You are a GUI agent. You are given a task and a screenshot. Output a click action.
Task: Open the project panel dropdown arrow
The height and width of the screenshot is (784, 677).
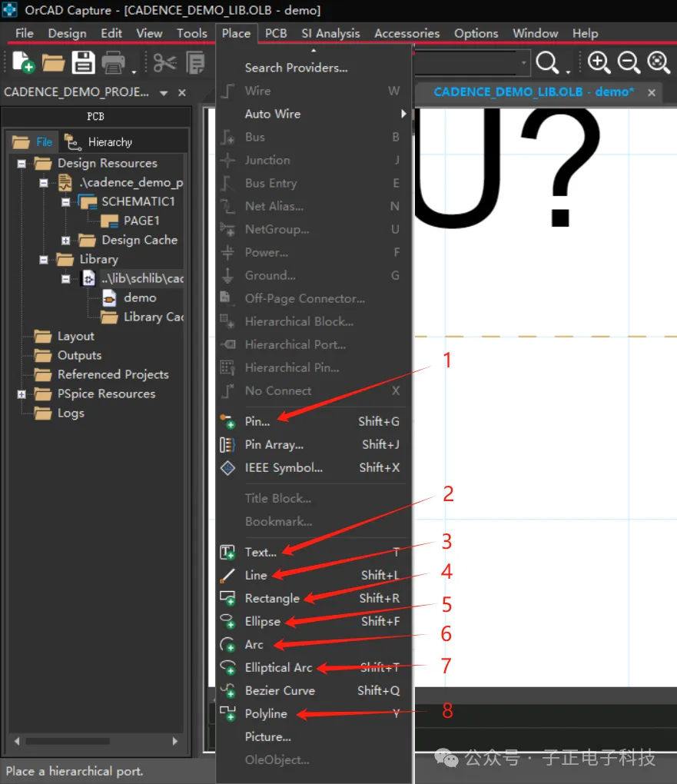(164, 93)
